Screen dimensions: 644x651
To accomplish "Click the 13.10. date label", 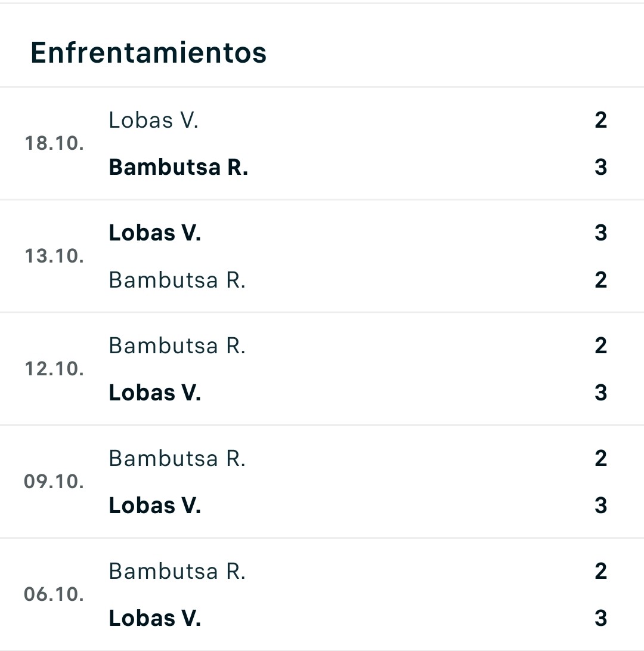I will (54, 256).
